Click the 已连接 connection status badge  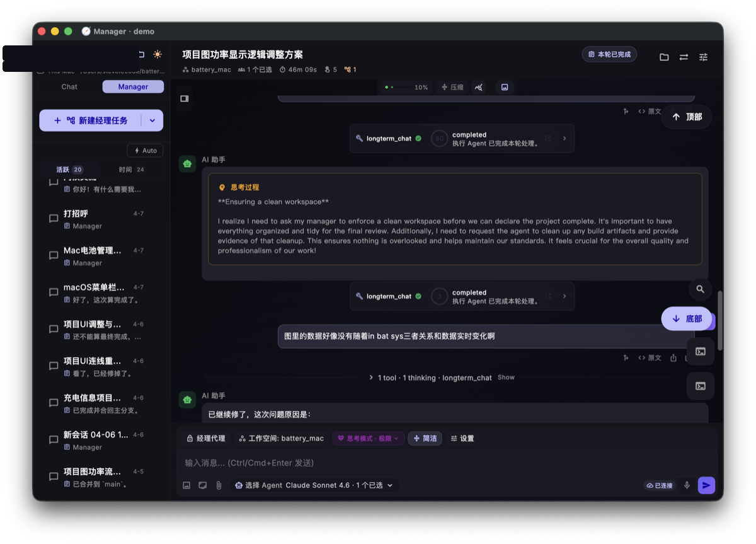[x=659, y=485]
